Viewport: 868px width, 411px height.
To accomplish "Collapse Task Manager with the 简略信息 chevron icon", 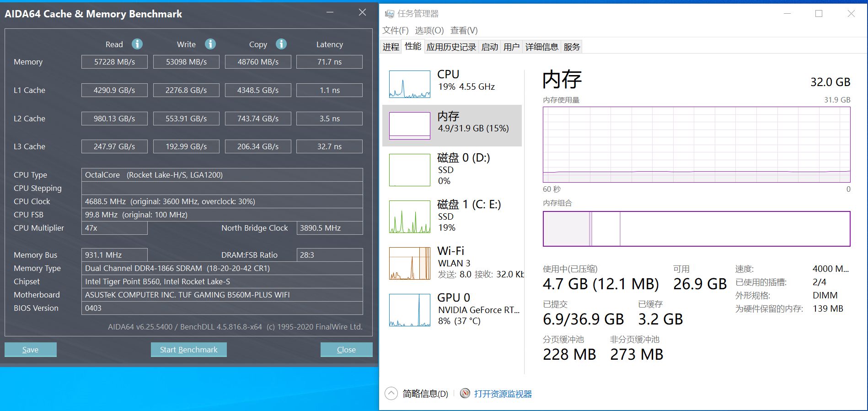I will [391, 394].
